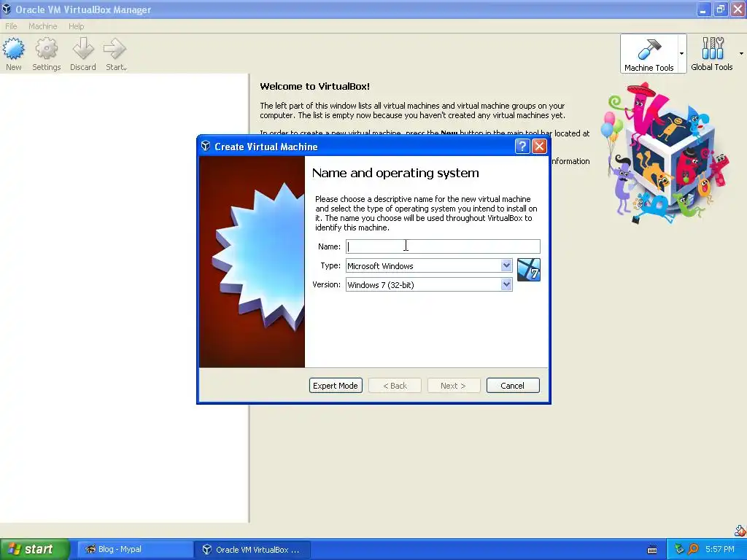Close the Create Virtual Machine dialog
The height and width of the screenshot is (560, 747).
(x=539, y=146)
